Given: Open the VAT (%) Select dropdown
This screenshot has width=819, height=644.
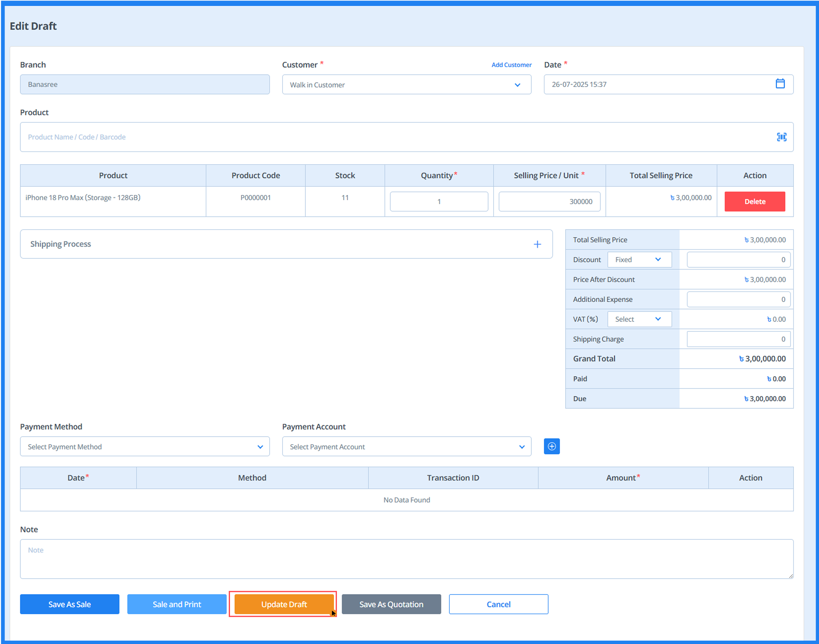Looking at the screenshot, I should click(639, 319).
